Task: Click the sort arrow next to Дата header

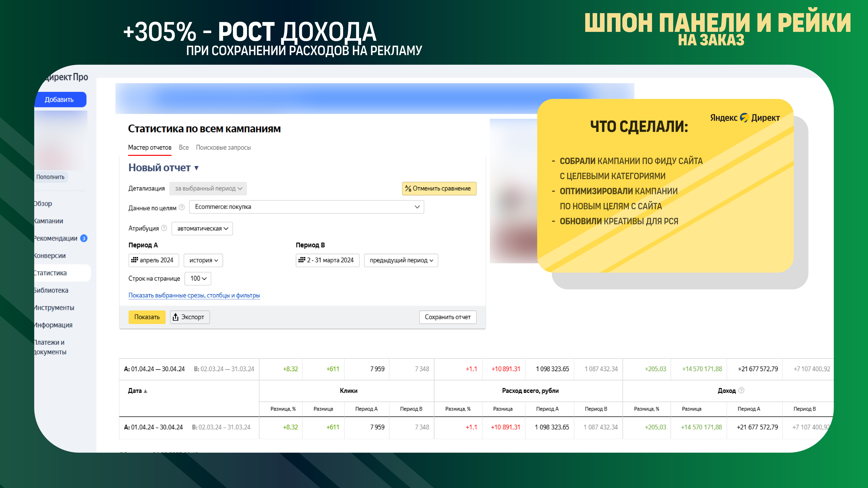Action: coord(146,391)
